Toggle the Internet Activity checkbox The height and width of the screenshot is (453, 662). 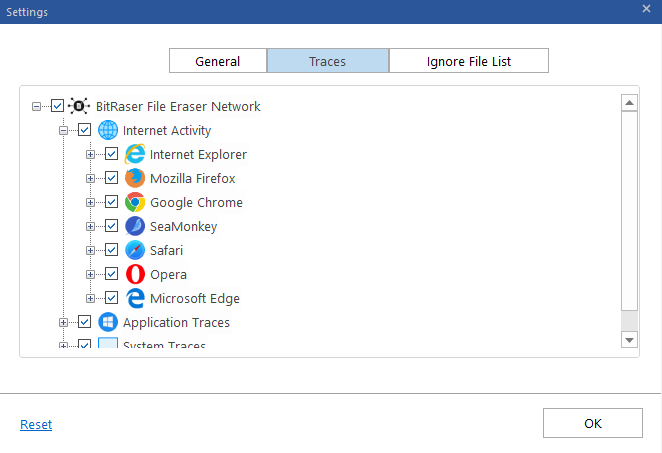[84, 130]
